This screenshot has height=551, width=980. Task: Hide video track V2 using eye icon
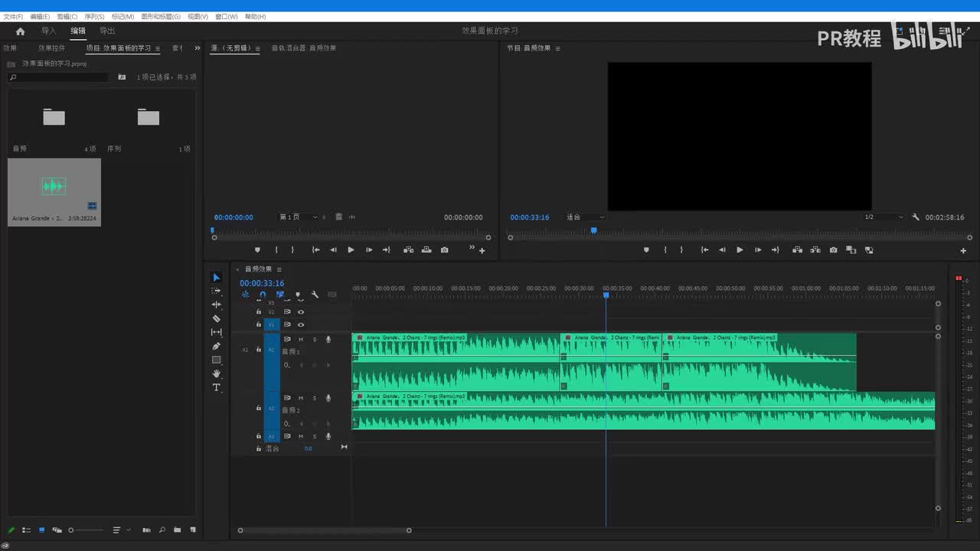click(x=301, y=312)
